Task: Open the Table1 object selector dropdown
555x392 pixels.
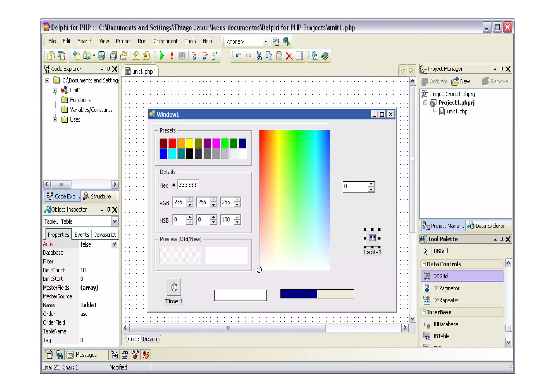Action: coord(115,221)
